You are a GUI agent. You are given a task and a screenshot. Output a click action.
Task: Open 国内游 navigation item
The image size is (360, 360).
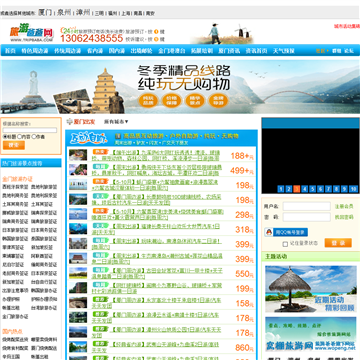[117, 51]
